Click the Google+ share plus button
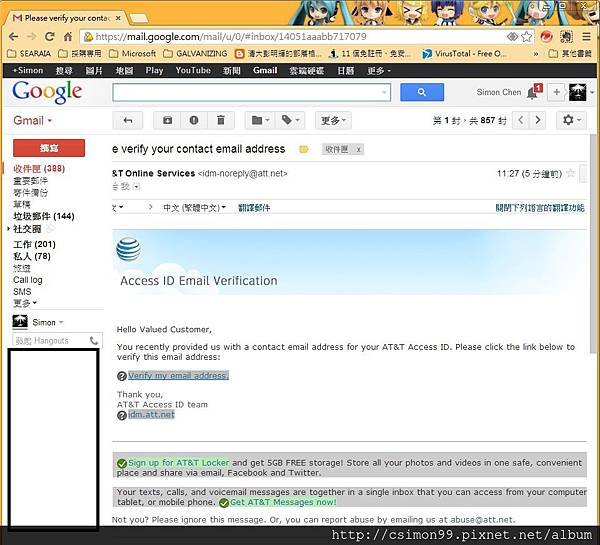Image resolution: width=600 pixels, height=545 pixels. click(557, 92)
